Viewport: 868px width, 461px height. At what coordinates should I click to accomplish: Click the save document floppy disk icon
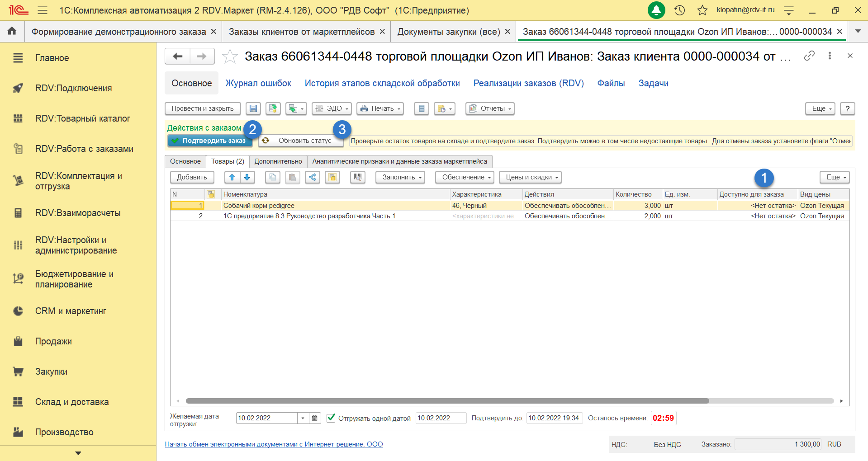tap(253, 108)
